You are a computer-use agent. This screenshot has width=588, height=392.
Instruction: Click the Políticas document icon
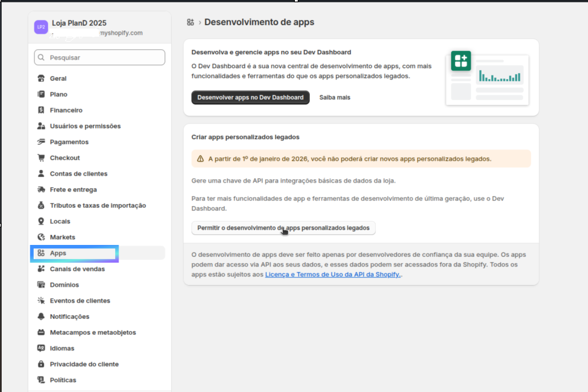pyautogui.click(x=41, y=379)
